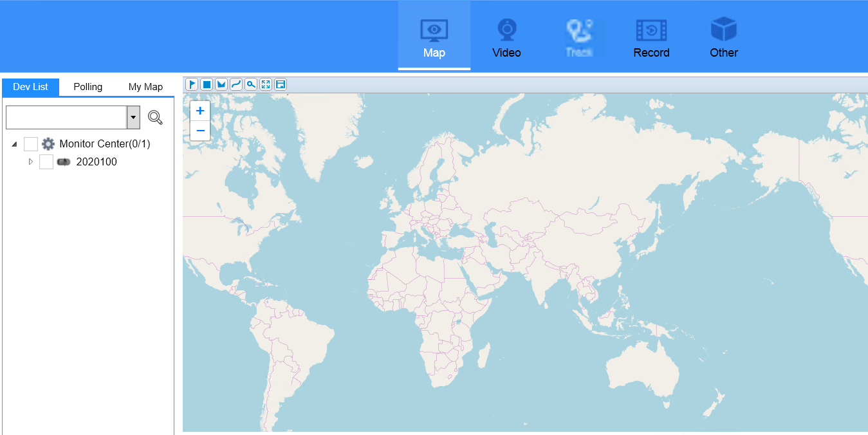Select Monitor Center(0/1) label
This screenshot has height=435, width=868.
tap(105, 144)
